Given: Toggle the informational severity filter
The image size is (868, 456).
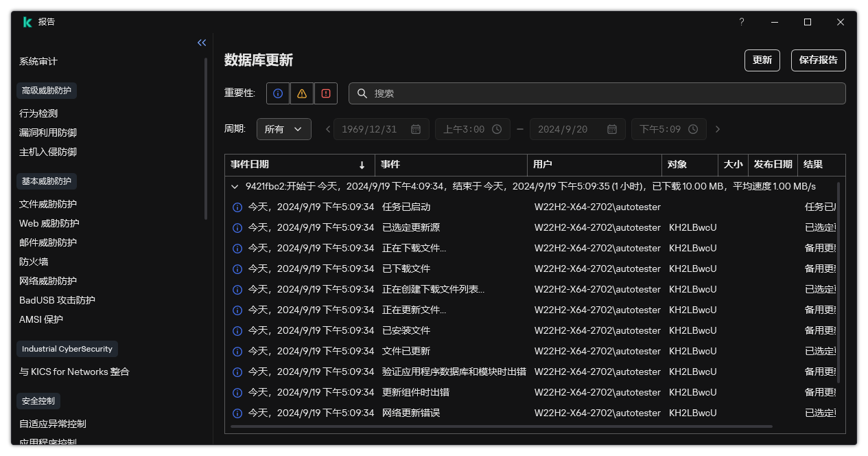Looking at the screenshot, I should click(277, 93).
